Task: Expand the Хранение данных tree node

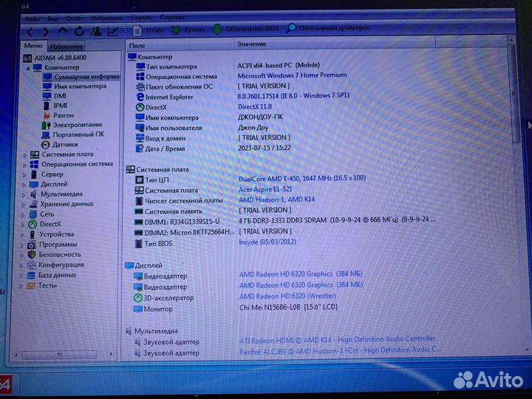Action: click(x=23, y=205)
